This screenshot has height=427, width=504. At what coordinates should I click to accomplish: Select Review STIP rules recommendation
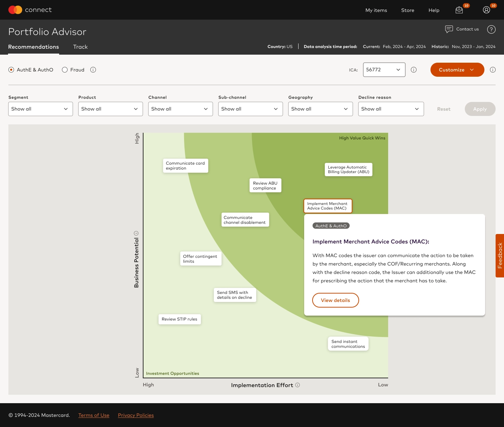pyautogui.click(x=180, y=319)
